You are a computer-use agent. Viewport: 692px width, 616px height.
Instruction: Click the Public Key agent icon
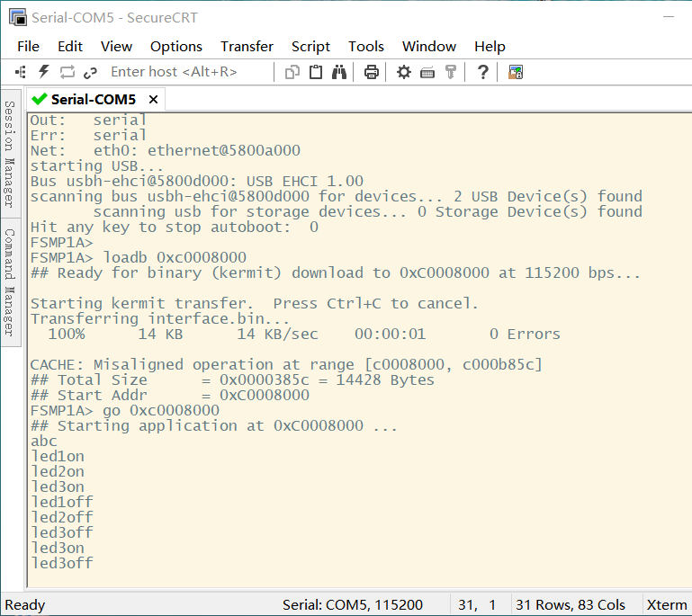coord(451,72)
